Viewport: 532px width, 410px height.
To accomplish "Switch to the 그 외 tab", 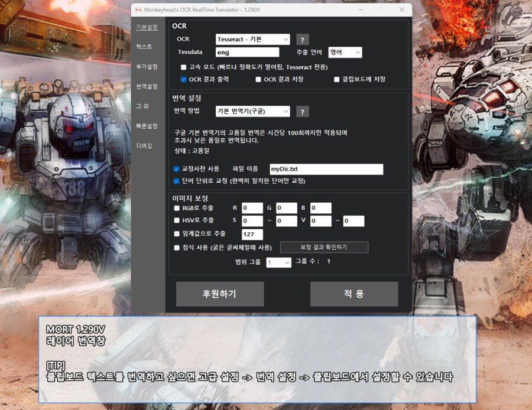I will point(142,106).
